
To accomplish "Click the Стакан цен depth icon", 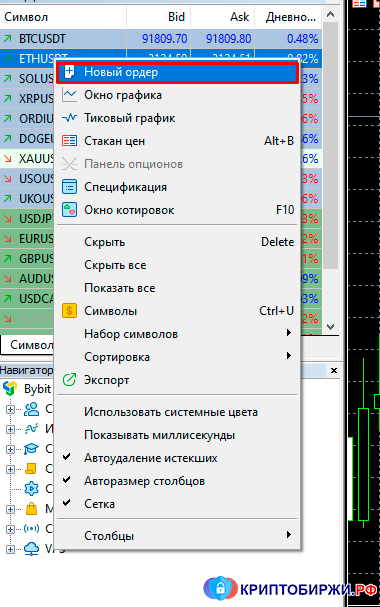I will (69, 140).
